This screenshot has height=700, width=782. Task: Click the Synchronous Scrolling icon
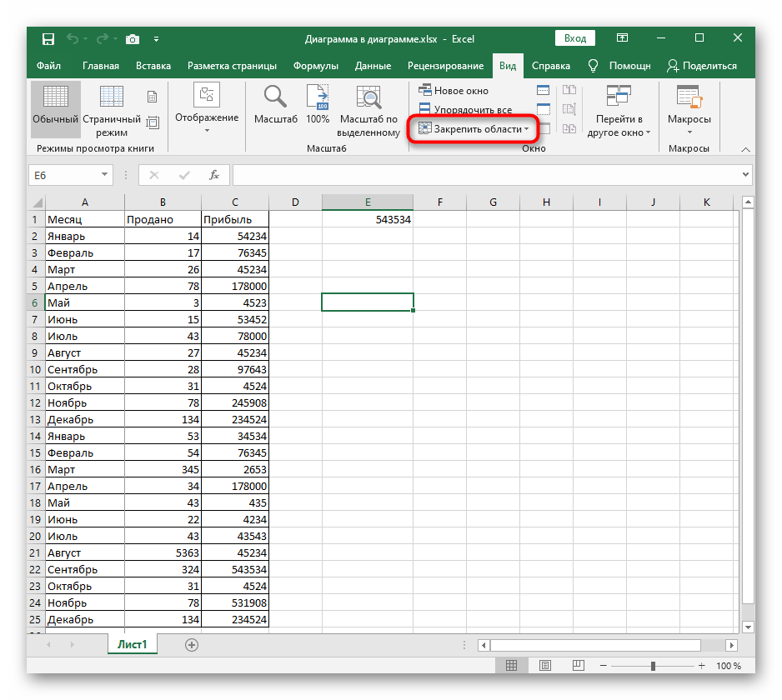(569, 108)
